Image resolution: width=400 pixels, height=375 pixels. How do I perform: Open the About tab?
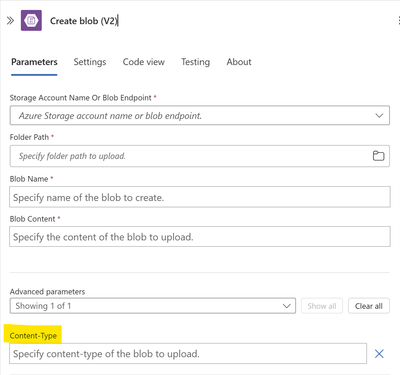[x=239, y=62]
